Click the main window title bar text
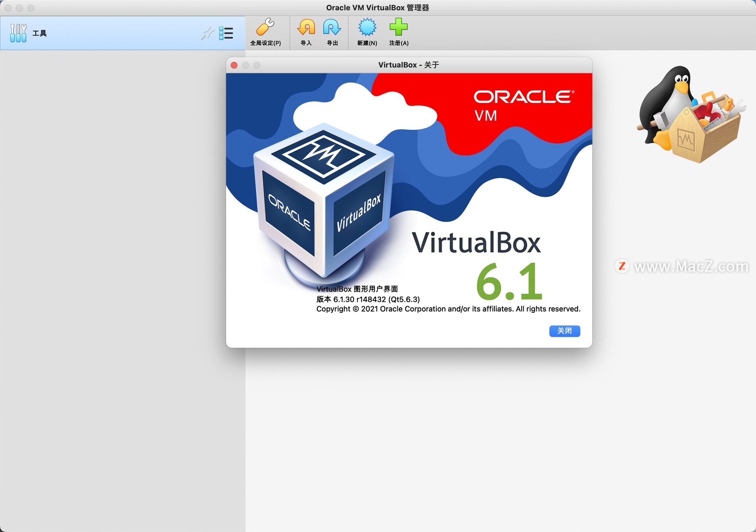This screenshot has width=756, height=532. pos(378,8)
